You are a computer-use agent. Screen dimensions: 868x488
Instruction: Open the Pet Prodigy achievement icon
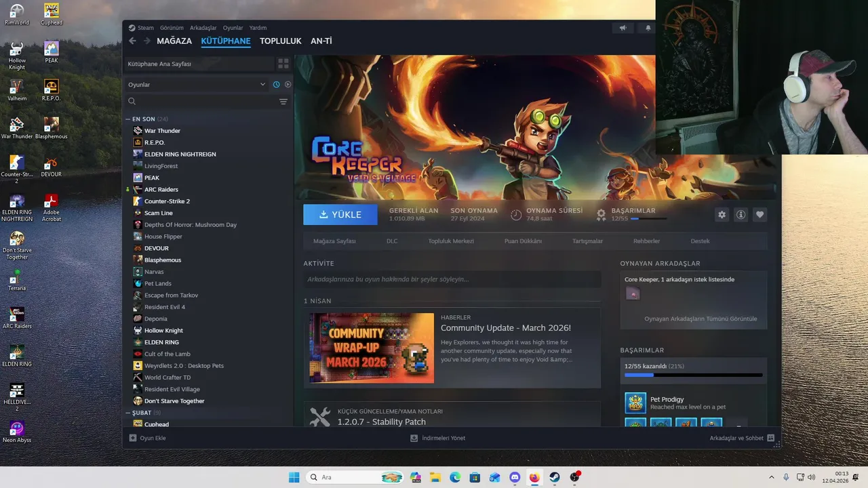click(x=635, y=403)
